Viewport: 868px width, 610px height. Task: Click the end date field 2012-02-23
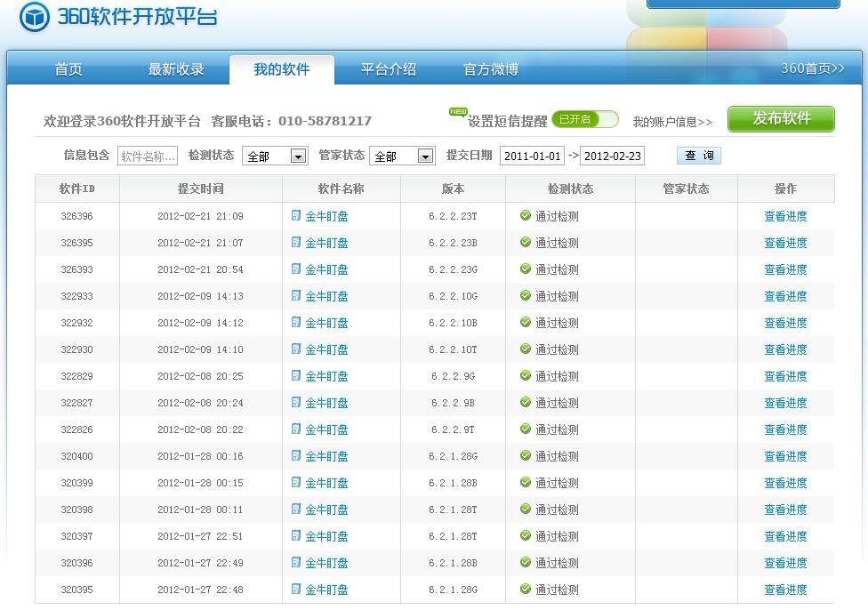(x=612, y=157)
